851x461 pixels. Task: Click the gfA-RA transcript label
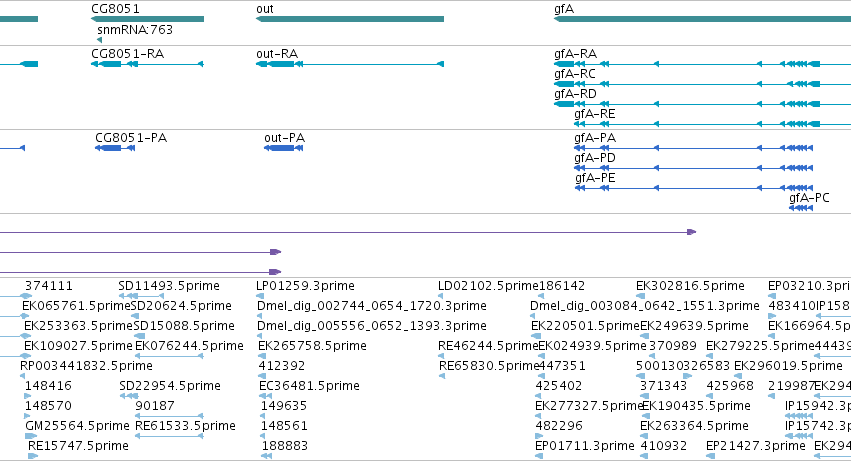pyautogui.click(x=575, y=54)
